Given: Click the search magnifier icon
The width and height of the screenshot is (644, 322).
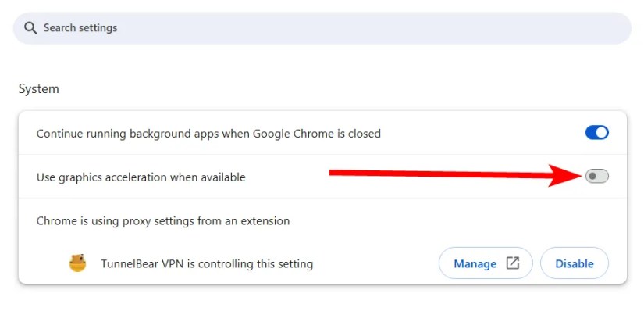Looking at the screenshot, I should pyautogui.click(x=31, y=28).
